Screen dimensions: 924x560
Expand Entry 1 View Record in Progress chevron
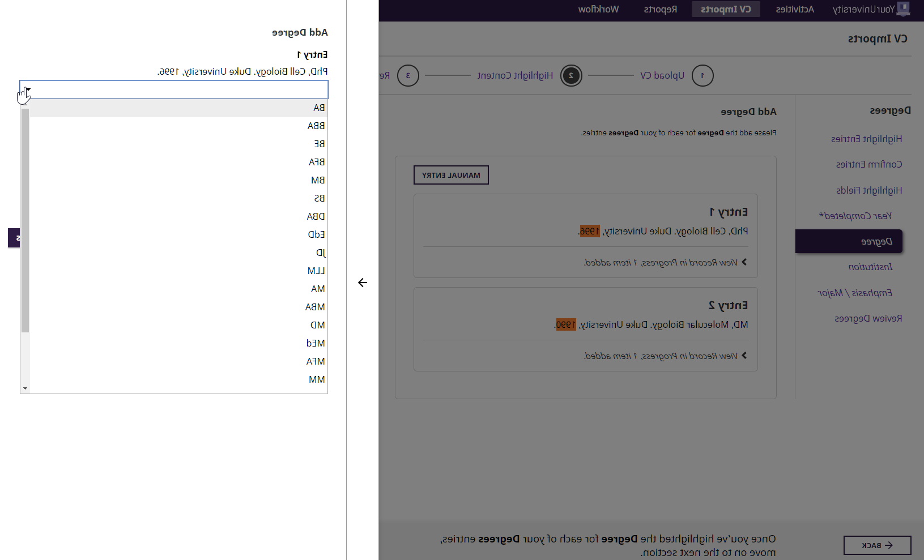tap(744, 262)
